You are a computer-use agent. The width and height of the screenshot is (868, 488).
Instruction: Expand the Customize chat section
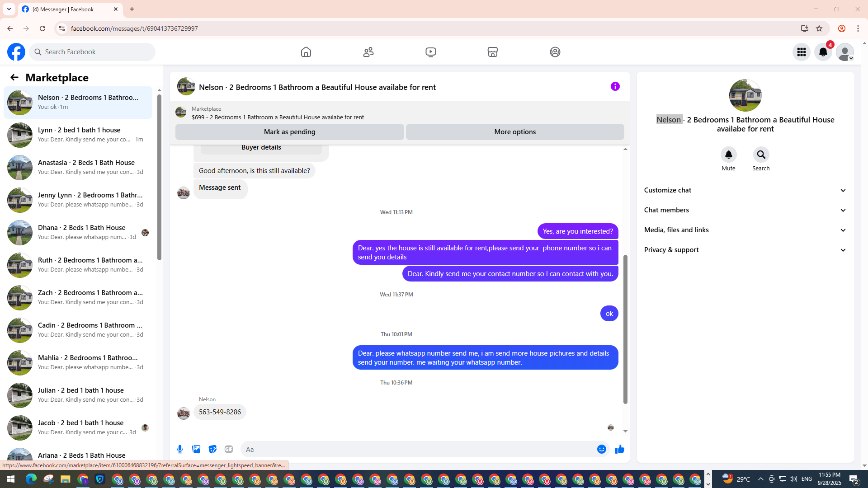pos(745,190)
